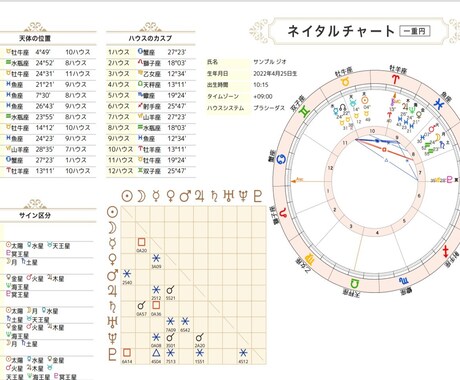The height and width of the screenshot is (380, 460).
Task: Select the conjunction aspect cell labeled 5S21
Action: click(170, 292)
